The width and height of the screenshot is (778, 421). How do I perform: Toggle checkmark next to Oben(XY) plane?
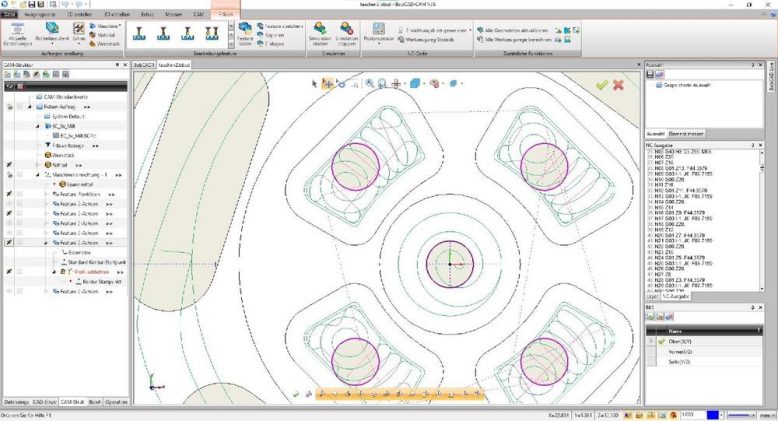(x=661, y=341)
